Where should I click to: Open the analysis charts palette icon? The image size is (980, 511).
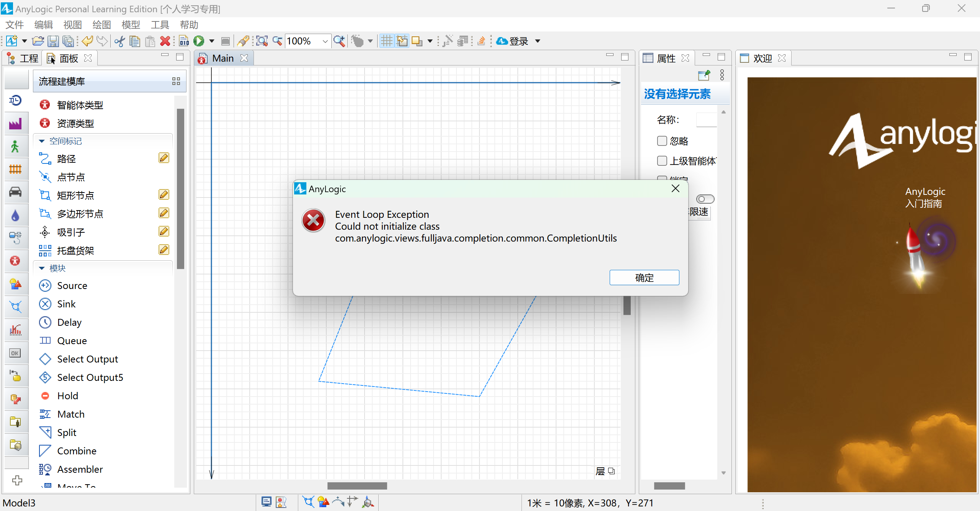click(15, 330)
